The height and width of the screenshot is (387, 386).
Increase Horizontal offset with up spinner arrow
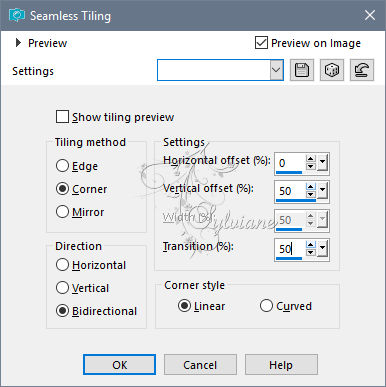point(310,159)
